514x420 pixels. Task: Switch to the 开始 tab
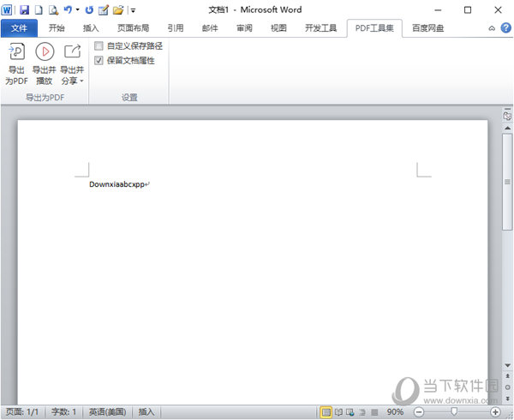57,28
